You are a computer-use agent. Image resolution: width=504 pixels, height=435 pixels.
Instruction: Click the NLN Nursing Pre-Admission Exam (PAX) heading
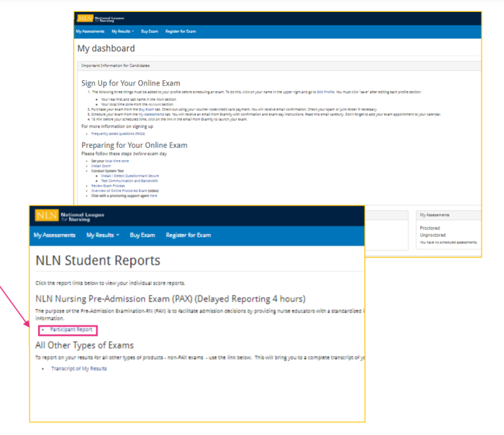tap(170, 299)
